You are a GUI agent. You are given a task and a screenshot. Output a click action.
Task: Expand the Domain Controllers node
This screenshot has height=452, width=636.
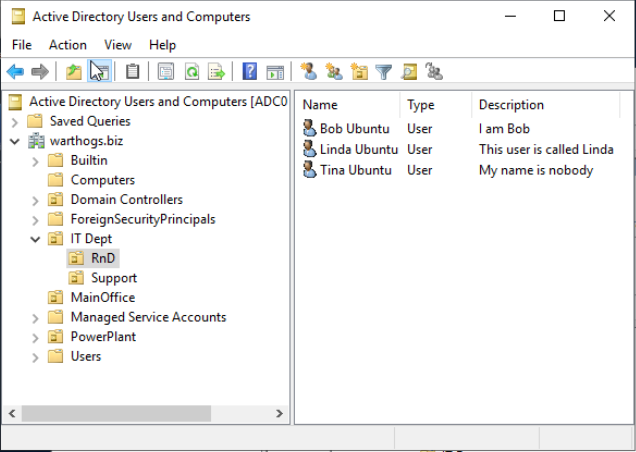[x=35, y=200]
